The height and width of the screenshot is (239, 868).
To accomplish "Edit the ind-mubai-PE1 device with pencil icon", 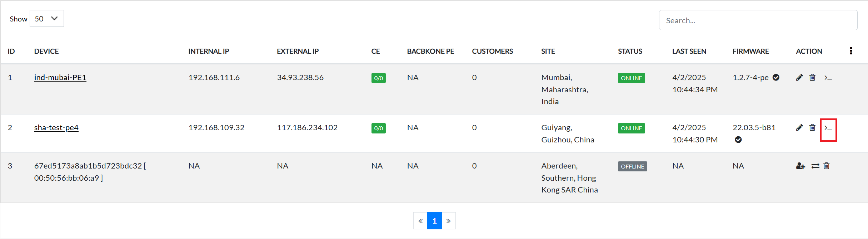I will (x=799, y=78).
